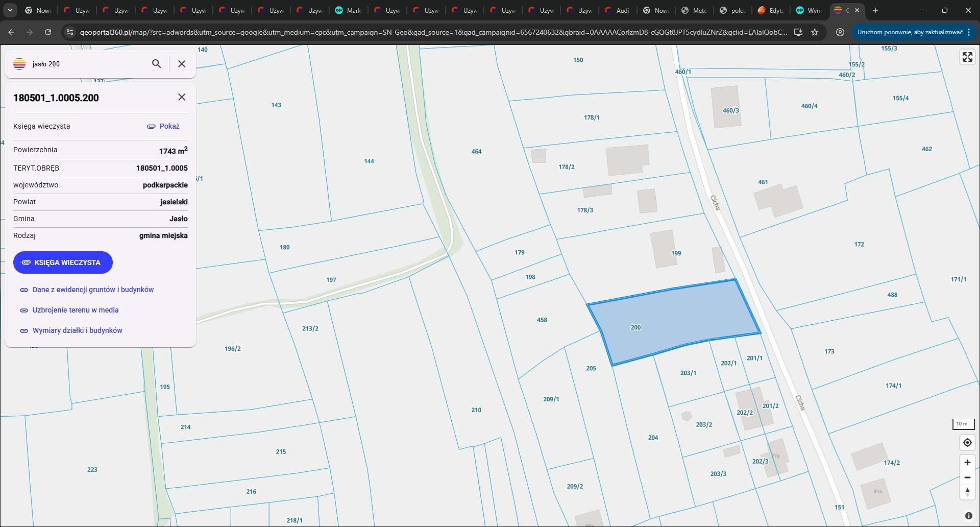Click the podkarpackie województwo value
This screenshot has width=980, height=527.
(x=165, y=185)
